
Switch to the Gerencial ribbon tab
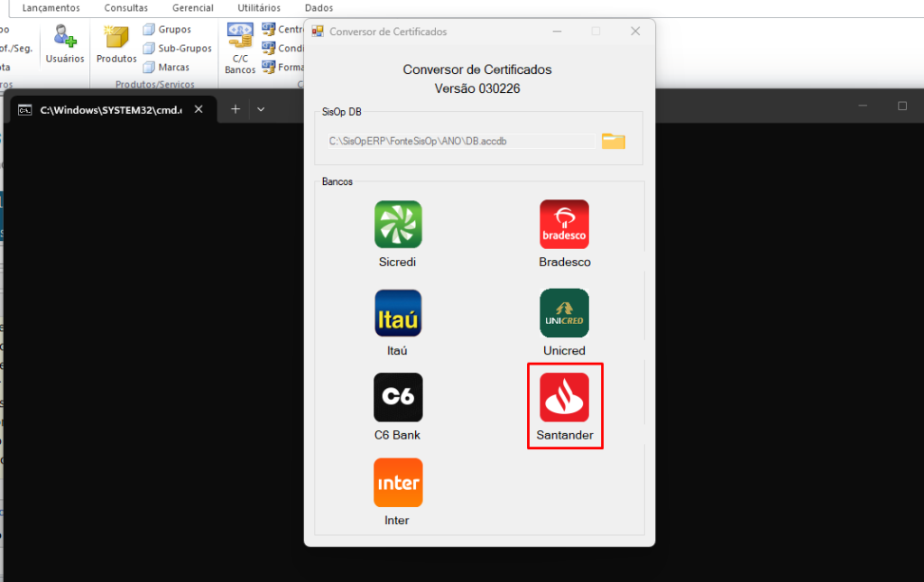click(x=193, y=8)
